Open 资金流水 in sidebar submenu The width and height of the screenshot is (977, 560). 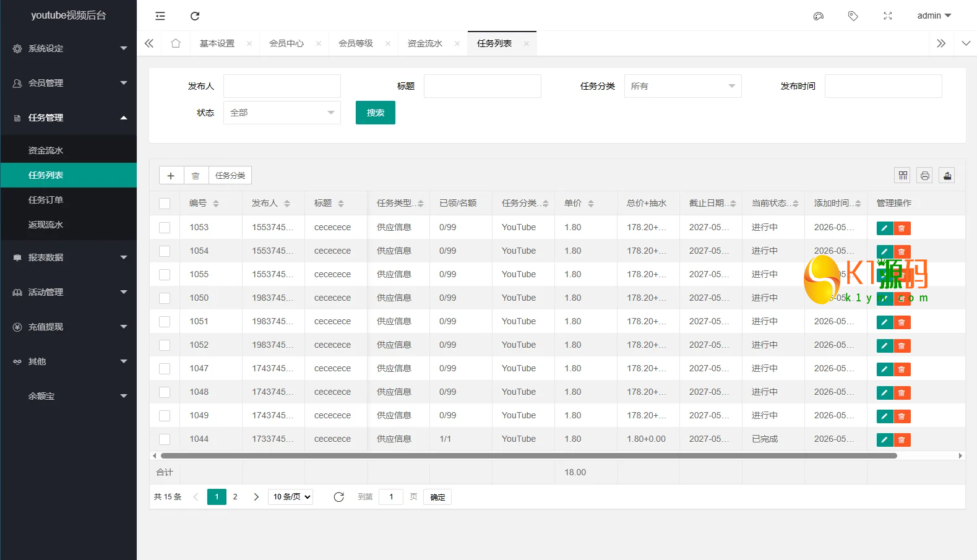[69, 150]
